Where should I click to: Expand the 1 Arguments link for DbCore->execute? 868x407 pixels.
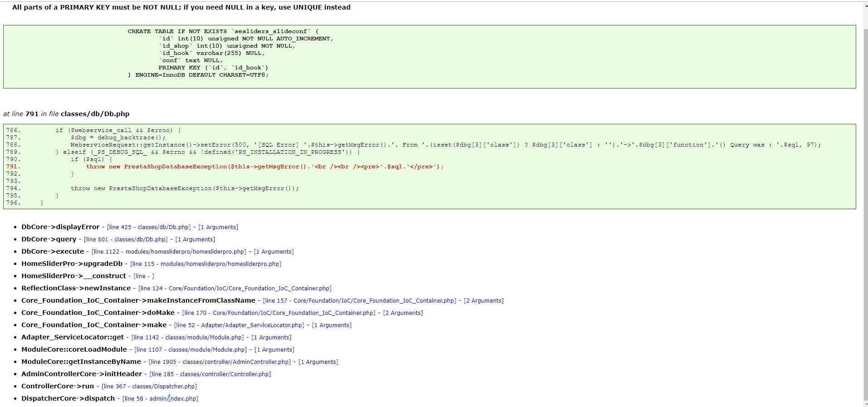(274, 251)
